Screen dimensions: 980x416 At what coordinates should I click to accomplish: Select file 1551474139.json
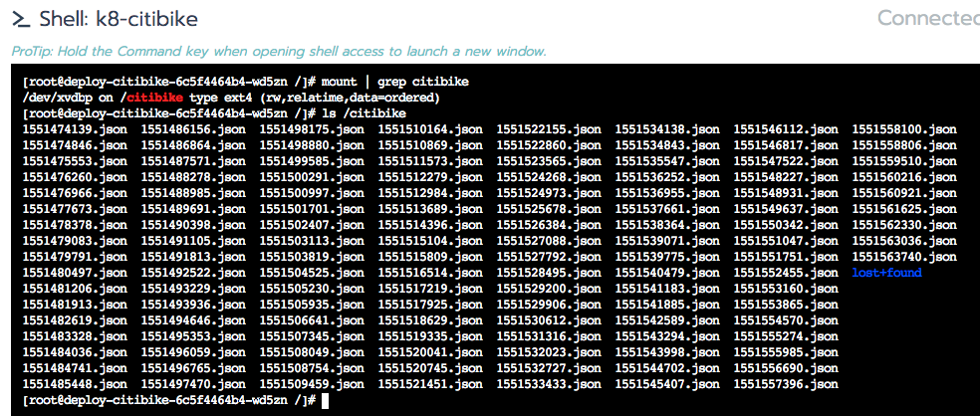click(x=75, y=130)
